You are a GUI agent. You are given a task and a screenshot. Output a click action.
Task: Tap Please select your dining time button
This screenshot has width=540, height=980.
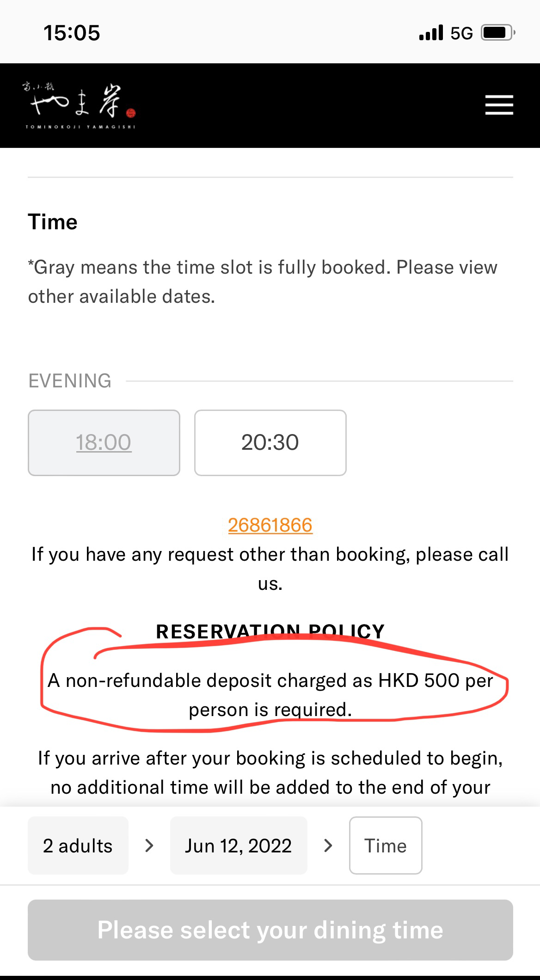(270, 930)
